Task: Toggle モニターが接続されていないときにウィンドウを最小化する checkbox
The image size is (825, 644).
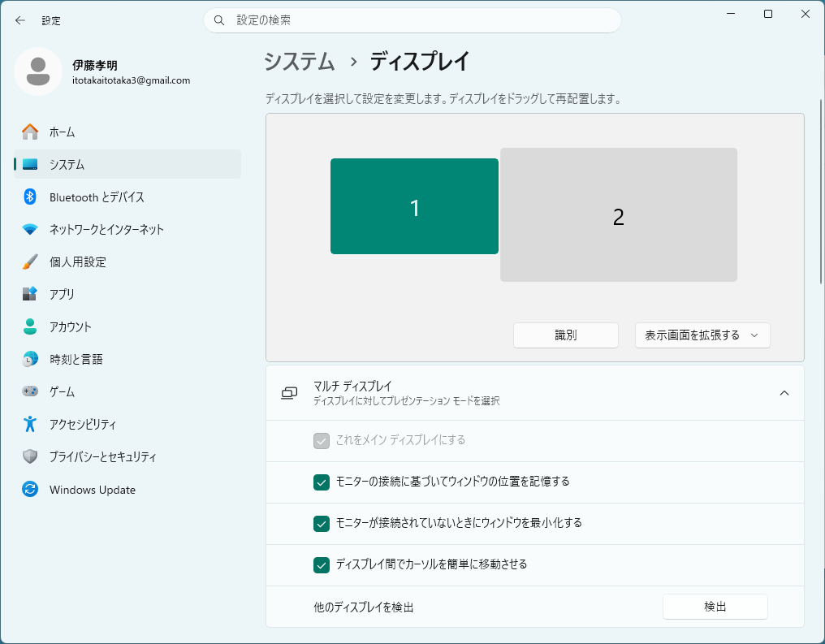Action: tap(321, 523)
